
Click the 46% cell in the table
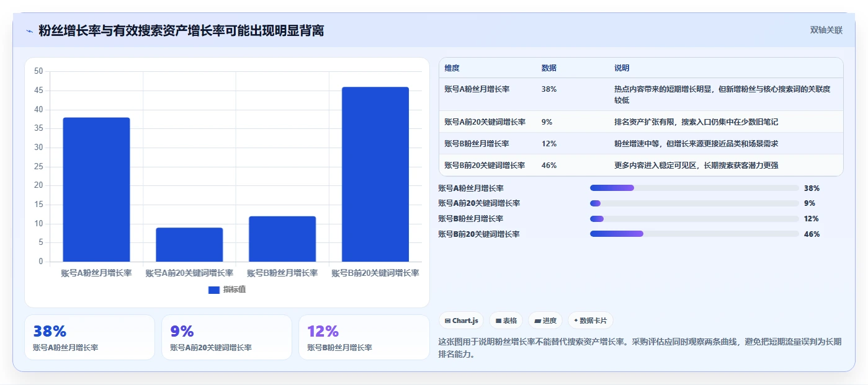click(x=549, y=166)
